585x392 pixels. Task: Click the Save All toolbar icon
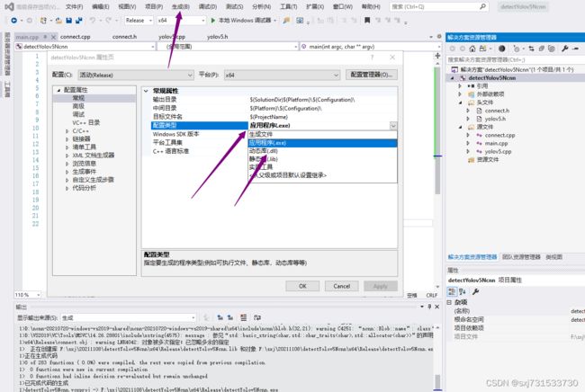78,21
